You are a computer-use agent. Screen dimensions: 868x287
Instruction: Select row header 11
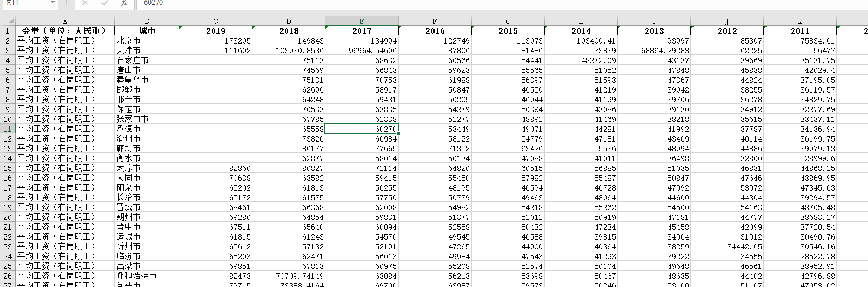click(8, 129)
